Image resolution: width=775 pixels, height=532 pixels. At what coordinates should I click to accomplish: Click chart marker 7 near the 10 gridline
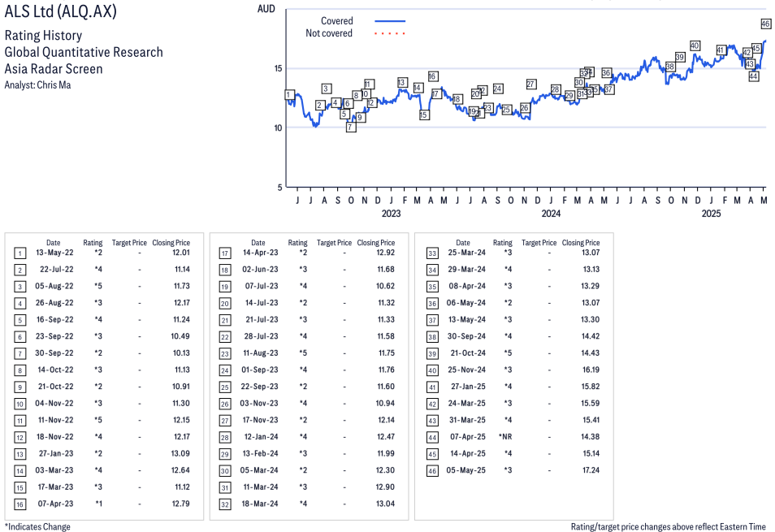351,128
